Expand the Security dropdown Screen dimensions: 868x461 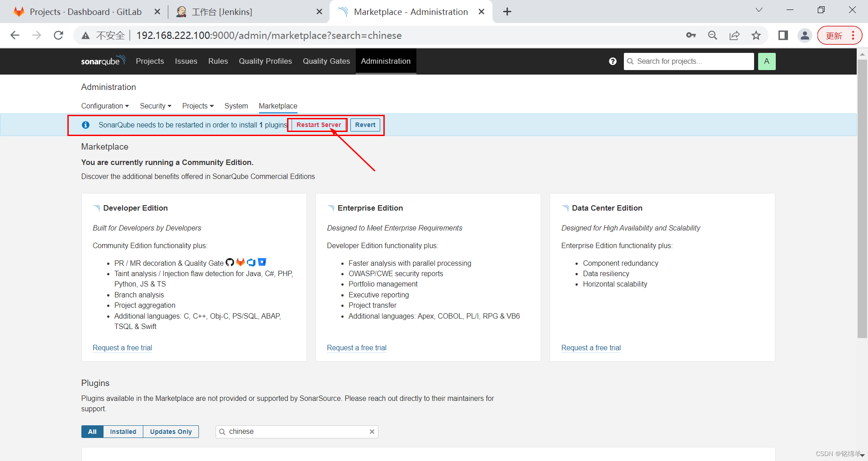coord(156,106)
